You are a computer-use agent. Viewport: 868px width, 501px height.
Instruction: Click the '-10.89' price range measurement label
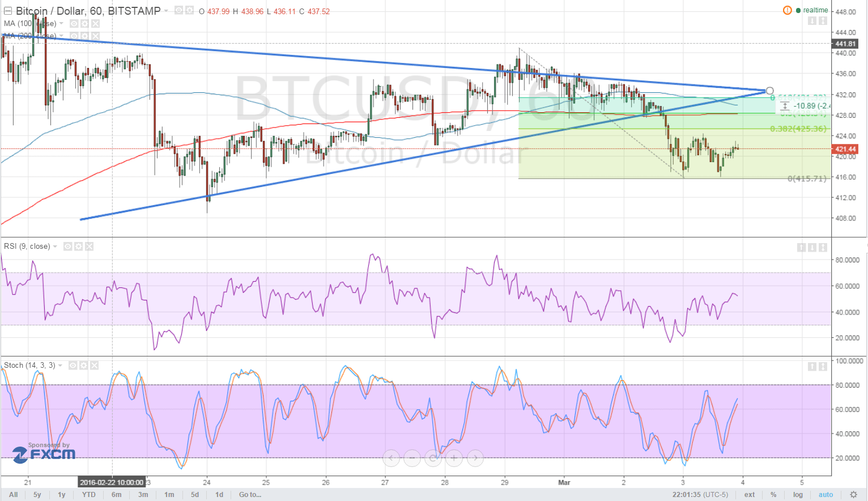[811, 106]
